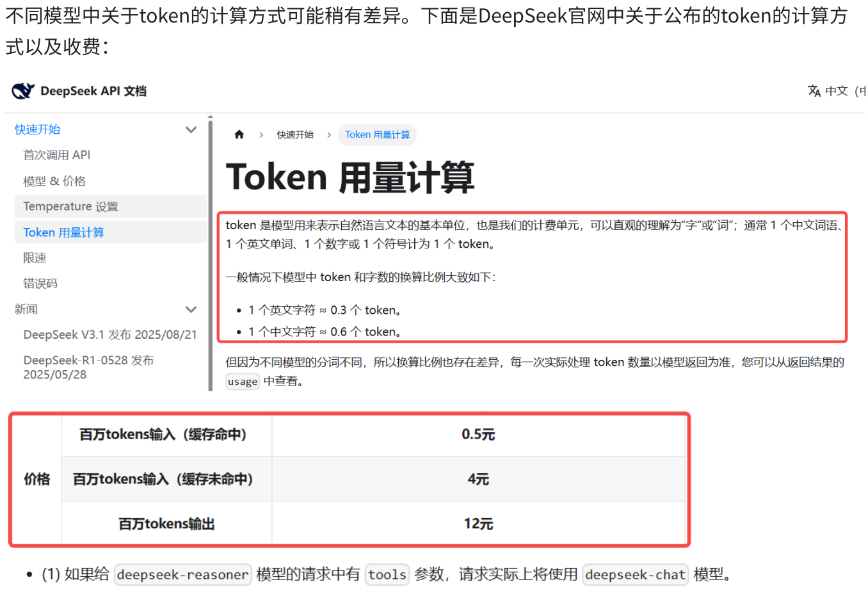
Task: Click the 1 个中文字符 ≈ 0.6 个 token bullet
Action: coord(325,332)
